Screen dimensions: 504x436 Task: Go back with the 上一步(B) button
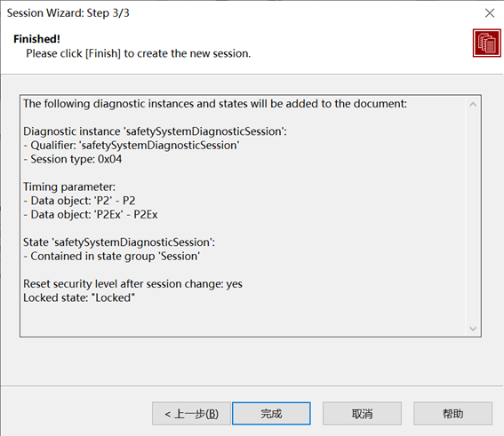pos(191,414)
